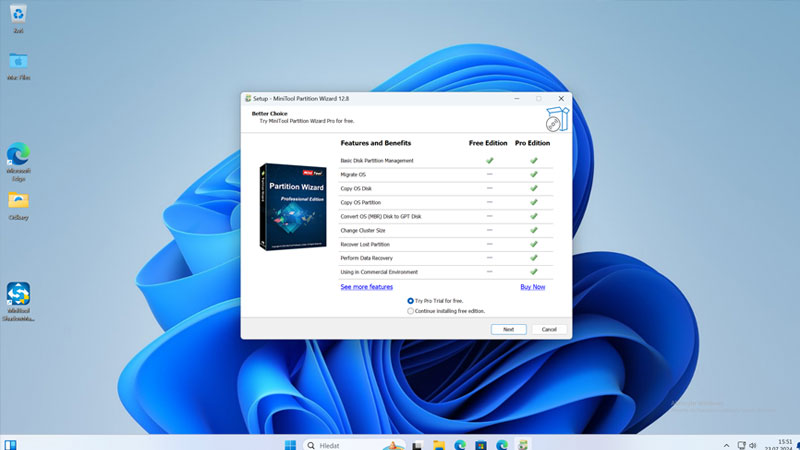The image size is (800, 450).
Task: Click the Pro Edition column header
Action: pos(532,143)
